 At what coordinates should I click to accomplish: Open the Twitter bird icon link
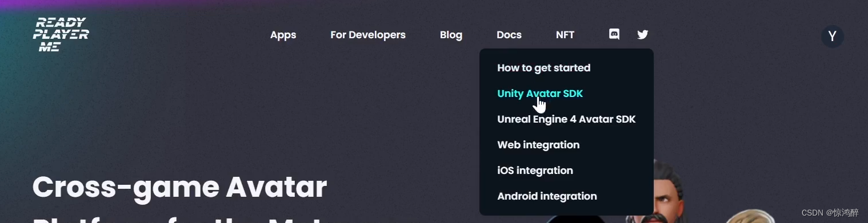pyautogui.click(x=643, y=34)
